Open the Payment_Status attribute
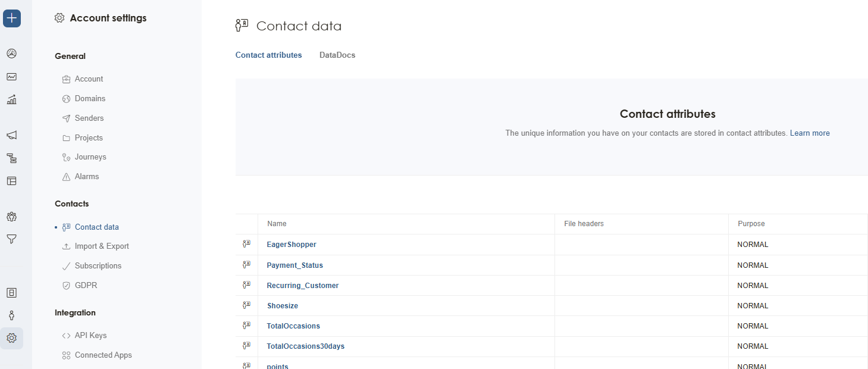The image size is (868, 369). tap(294, 265)
